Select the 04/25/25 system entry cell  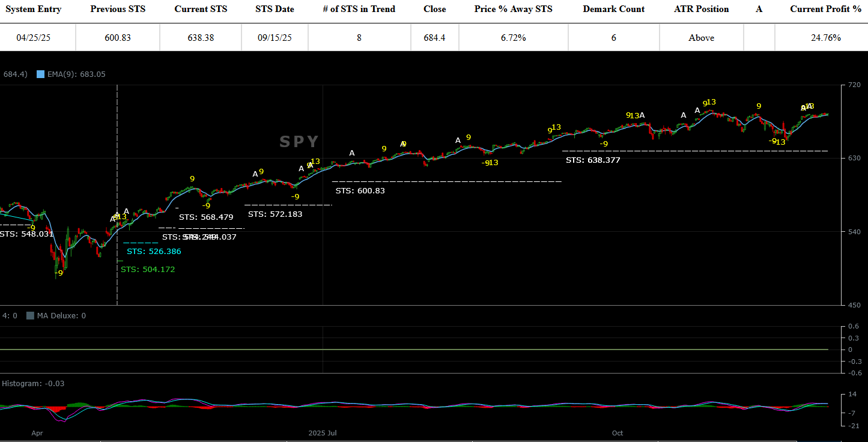click(34, 38)
